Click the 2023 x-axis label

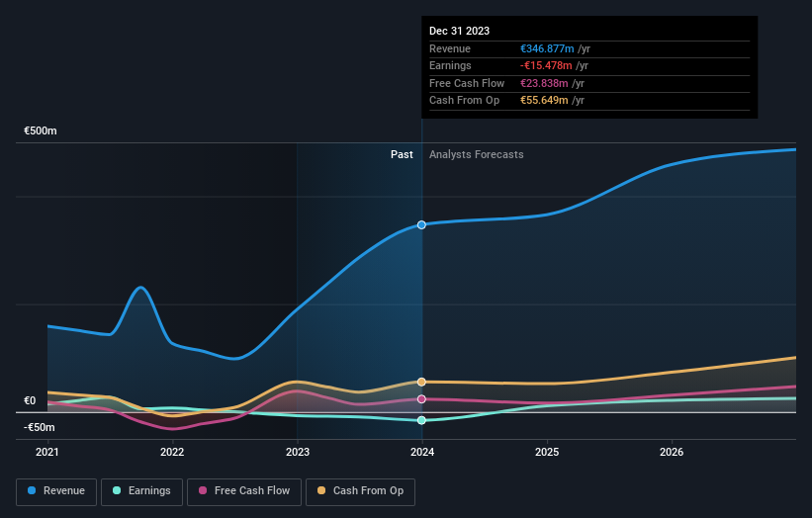pyautogui.click(x=298, y=452)
